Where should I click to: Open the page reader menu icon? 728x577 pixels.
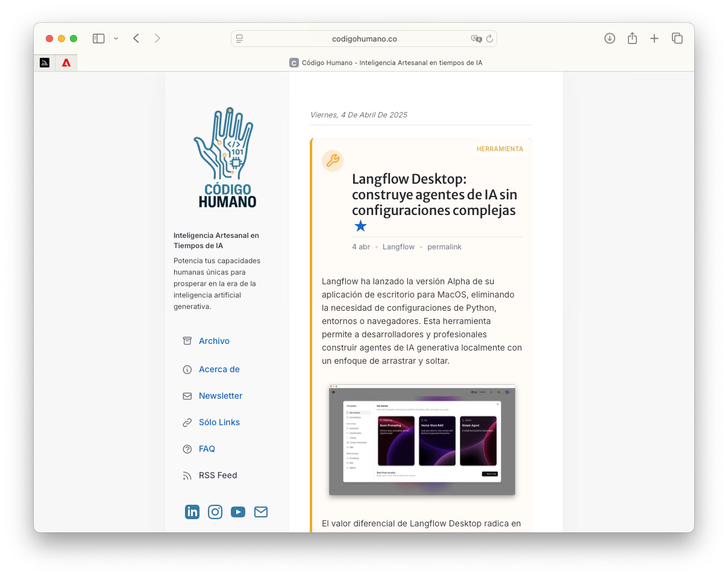tap(239, 39)
